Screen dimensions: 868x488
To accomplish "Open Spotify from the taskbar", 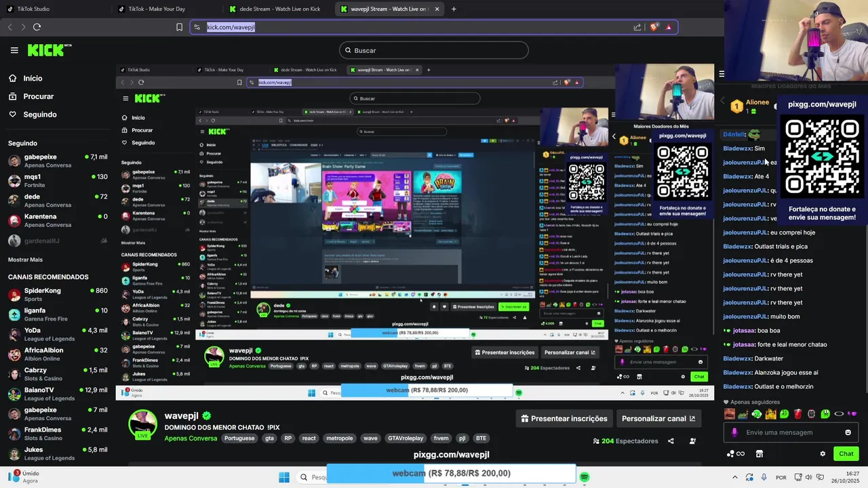I will [x=585, y=477].
